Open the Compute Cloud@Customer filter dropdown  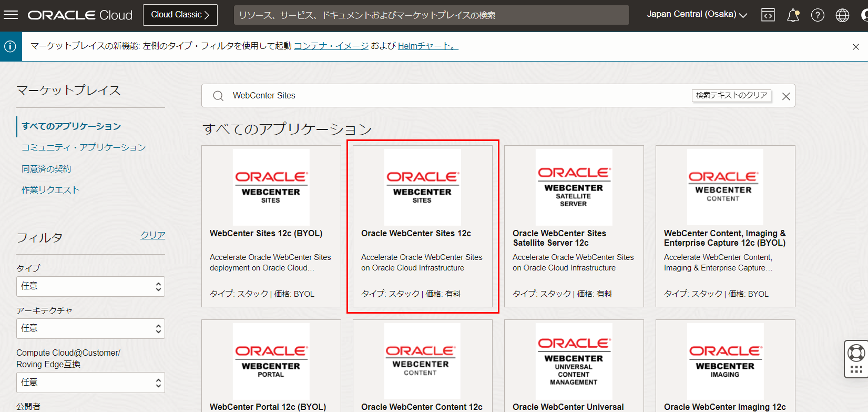point(90,383)
